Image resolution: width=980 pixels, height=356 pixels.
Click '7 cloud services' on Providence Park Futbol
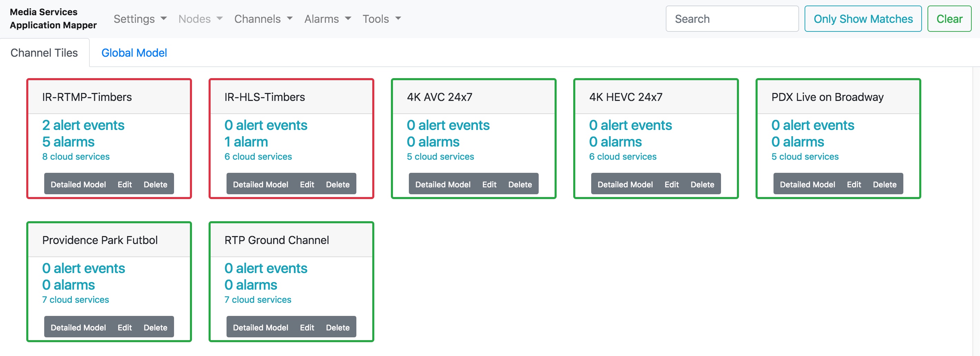tap(75, 300)
